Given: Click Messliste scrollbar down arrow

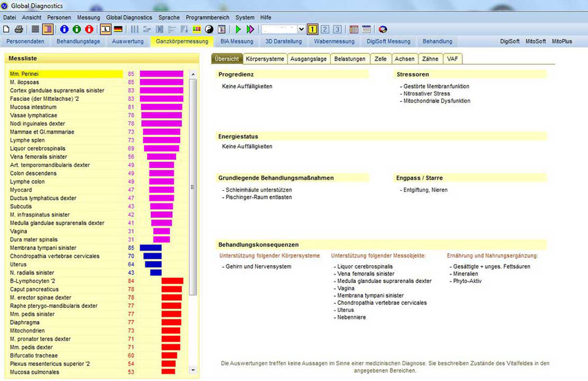Looking at the screenshot, I should tap(193, 370).
